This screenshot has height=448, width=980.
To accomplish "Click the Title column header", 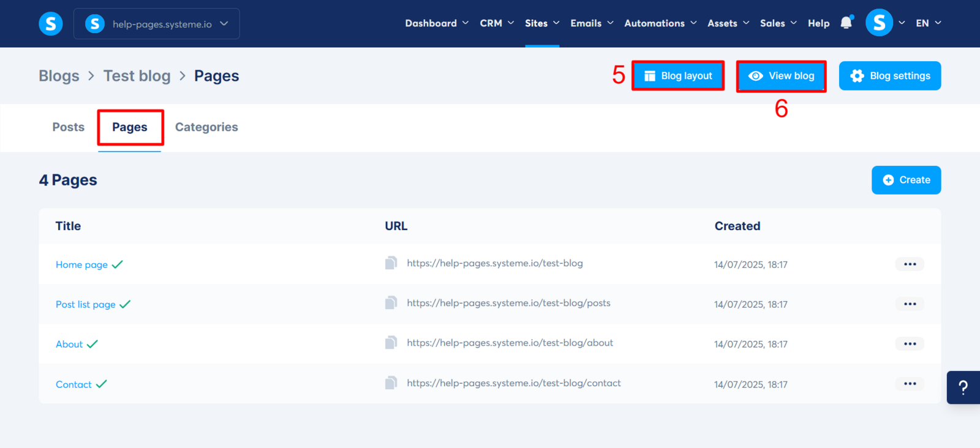I will (x=68, y=226).
